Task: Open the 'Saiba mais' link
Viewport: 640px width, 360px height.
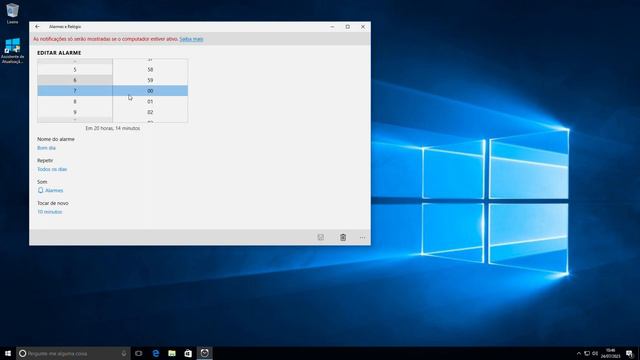Action: (191, 39)
